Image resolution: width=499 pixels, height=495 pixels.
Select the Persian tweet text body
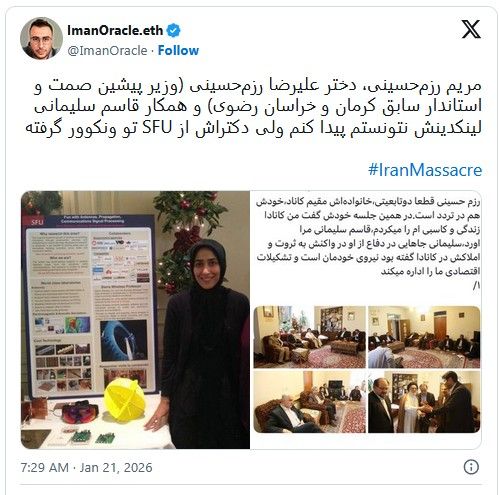[x=253, y=107]
